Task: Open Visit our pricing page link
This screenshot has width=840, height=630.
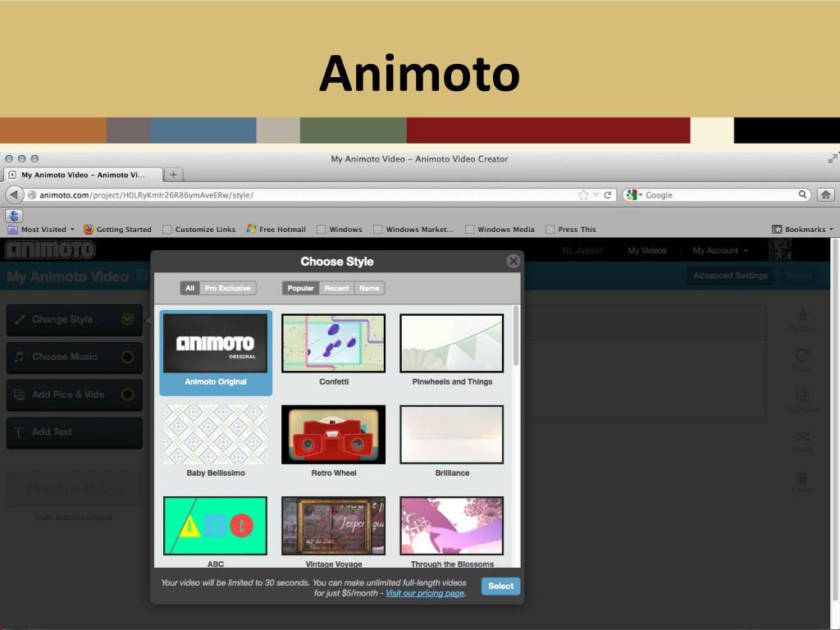Action: (x=425, y=593)
